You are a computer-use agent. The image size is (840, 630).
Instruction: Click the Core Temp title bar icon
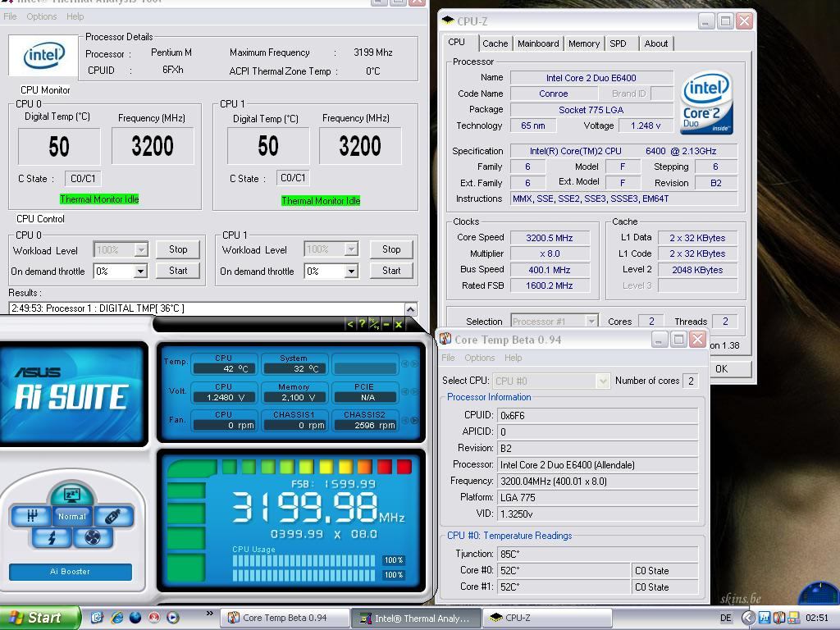coord(445,339)
